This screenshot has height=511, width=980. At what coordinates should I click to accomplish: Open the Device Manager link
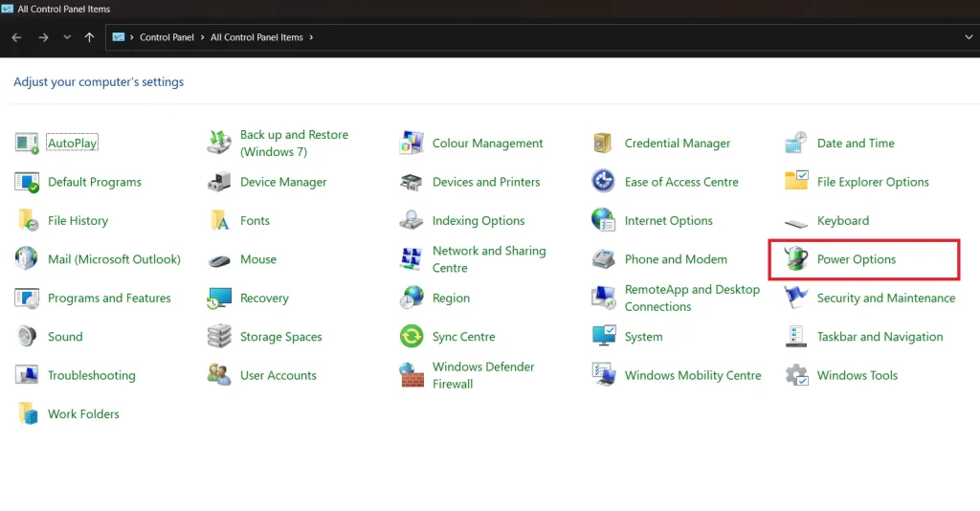tap(283, 182)
